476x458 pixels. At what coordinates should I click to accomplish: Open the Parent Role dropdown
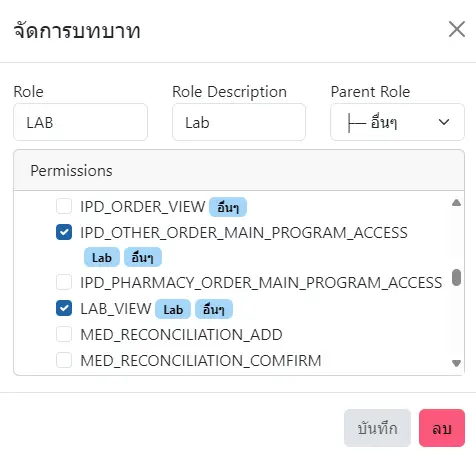397,122
